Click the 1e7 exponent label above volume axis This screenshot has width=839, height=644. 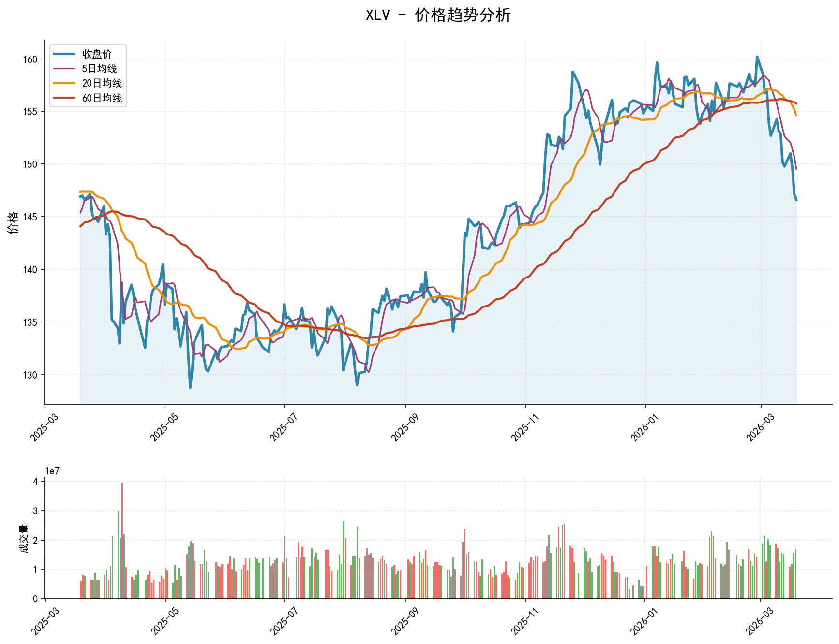tap(52, 471)
